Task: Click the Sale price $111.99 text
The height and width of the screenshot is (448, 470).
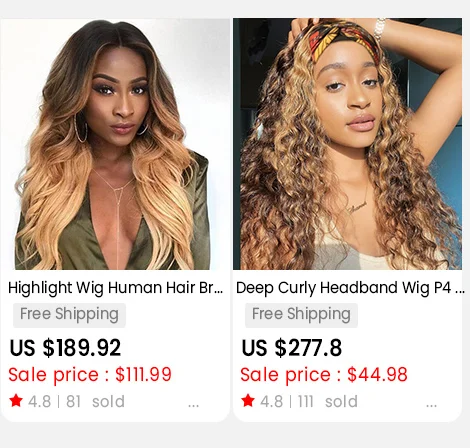Action: (x=90, y=375)
